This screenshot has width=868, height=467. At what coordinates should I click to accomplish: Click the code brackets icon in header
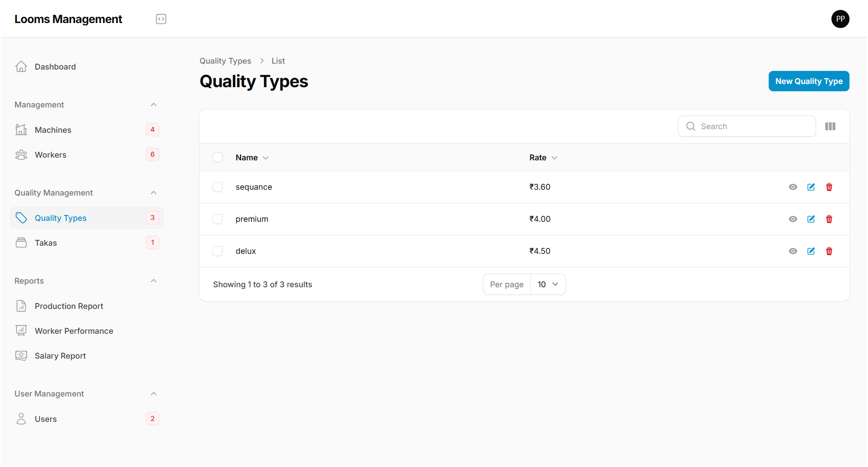tap(161, 19)
